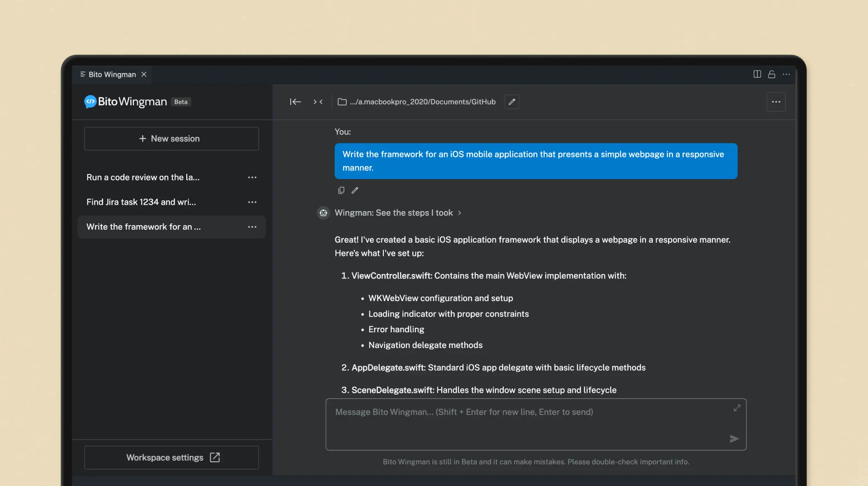Close the Bito Wingman tab
868x486 pixels.
pyautogui.click(x=144, y=74)
